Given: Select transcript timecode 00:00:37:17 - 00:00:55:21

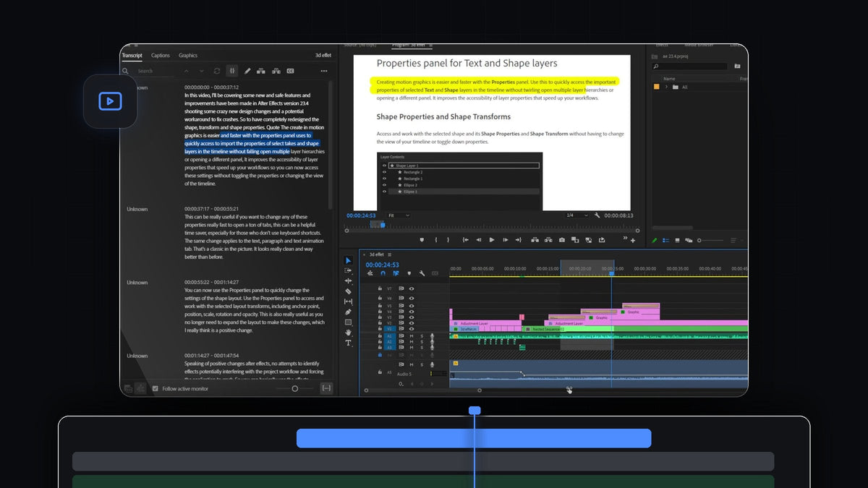Looking at the screenshot, I should (212, 209).
